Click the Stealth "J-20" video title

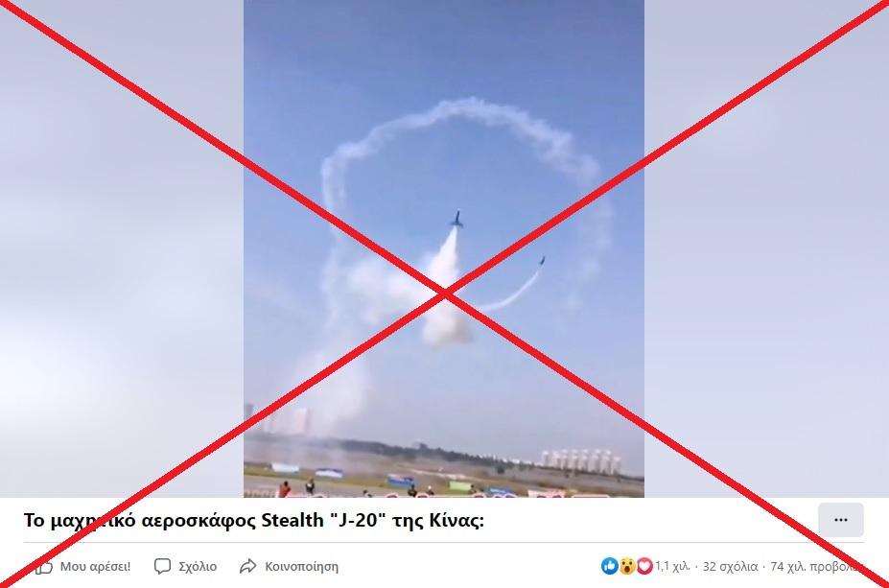click(x=253, y=520)
